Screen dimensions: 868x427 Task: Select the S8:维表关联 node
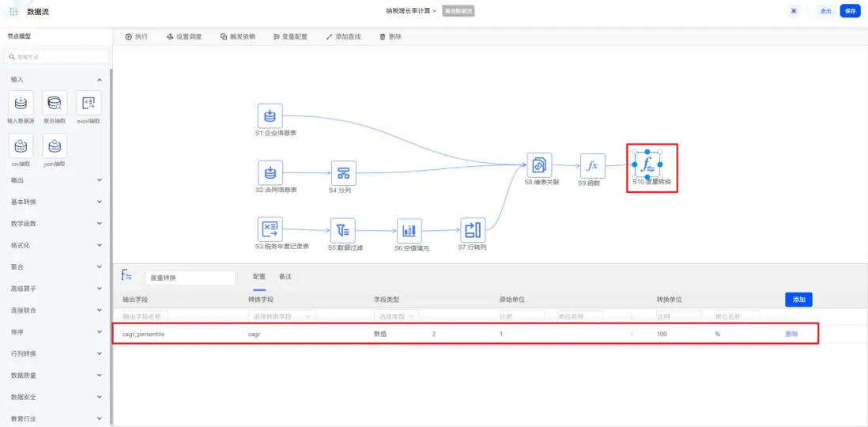539,165
